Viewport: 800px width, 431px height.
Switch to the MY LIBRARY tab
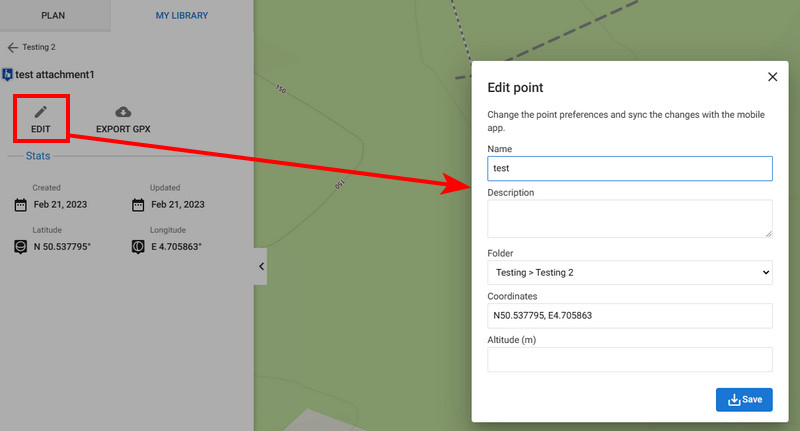182,15
